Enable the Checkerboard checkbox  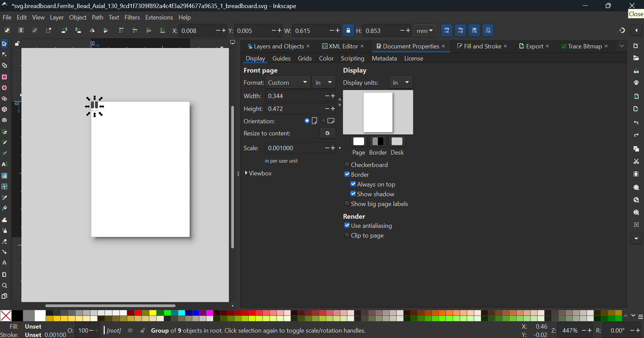[x=347, y=165]
